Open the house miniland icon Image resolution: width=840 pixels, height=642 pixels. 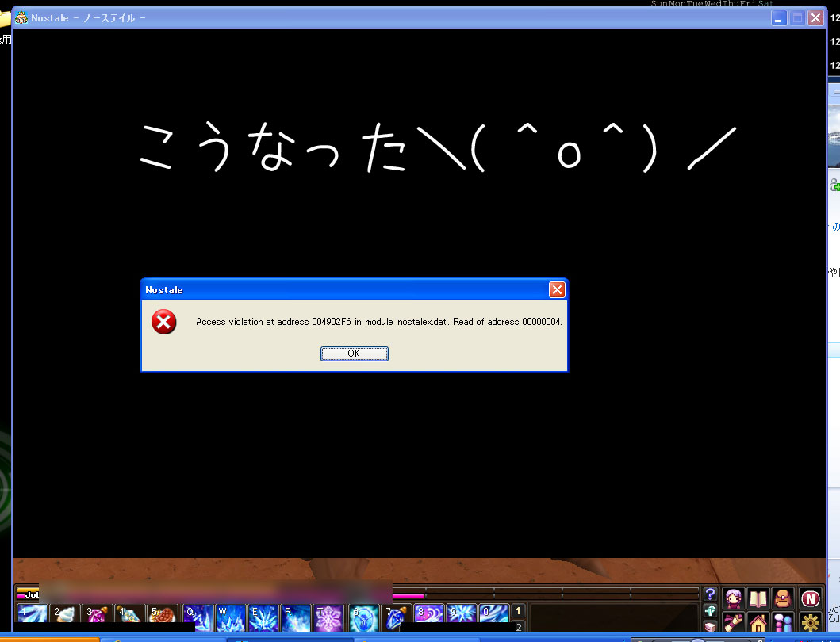tap(758, 623)
